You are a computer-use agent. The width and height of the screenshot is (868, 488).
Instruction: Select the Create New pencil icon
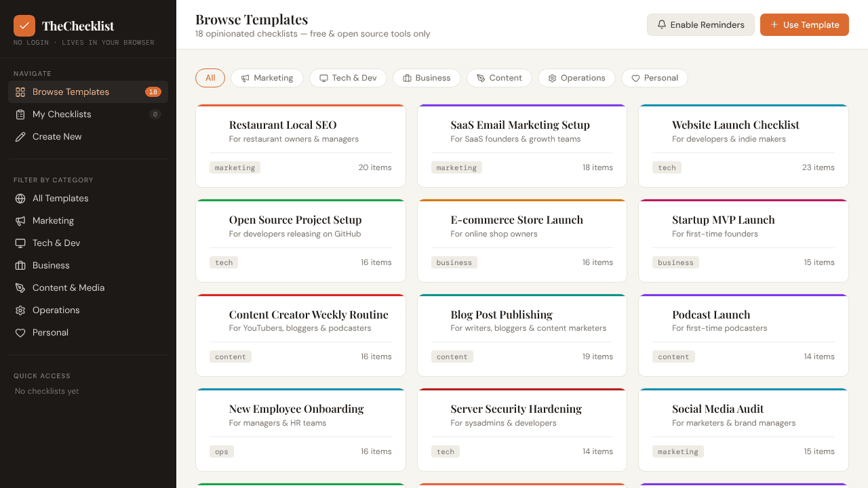[20, 137]
